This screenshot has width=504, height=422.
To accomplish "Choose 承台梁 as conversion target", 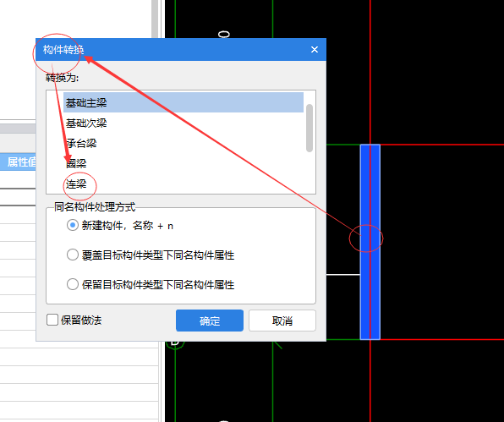I will [x=184, y=144].
